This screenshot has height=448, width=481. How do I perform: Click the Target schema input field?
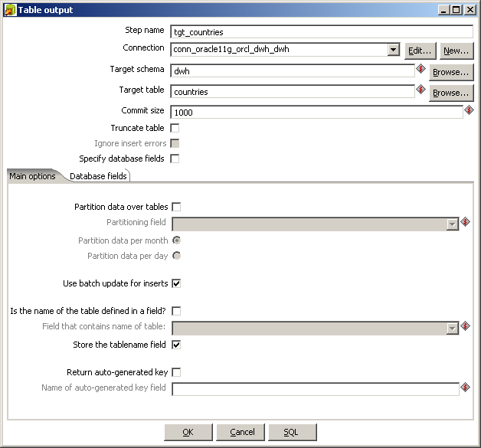click(x=293, y=70)
